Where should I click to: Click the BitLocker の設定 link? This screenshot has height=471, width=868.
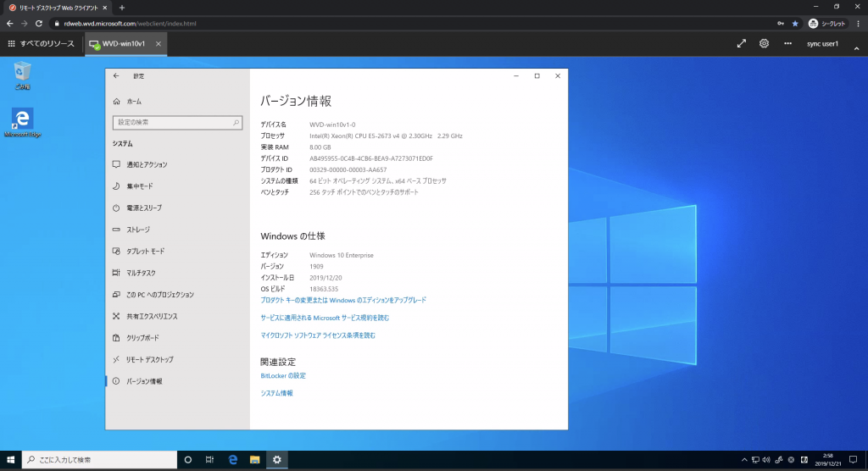pos(283,375)
